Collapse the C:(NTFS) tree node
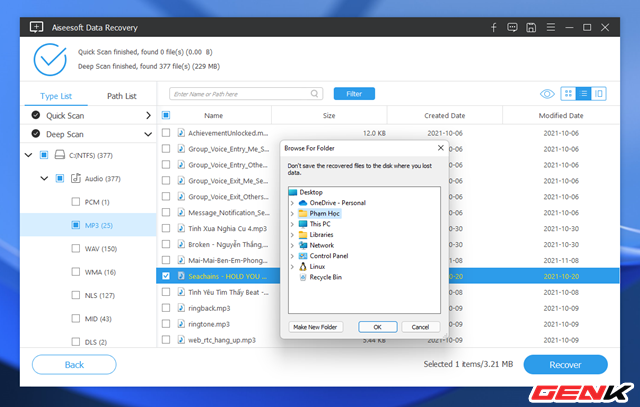Image resolution: width=640 pixels, height=407 pixels. (x=28, y=155)
